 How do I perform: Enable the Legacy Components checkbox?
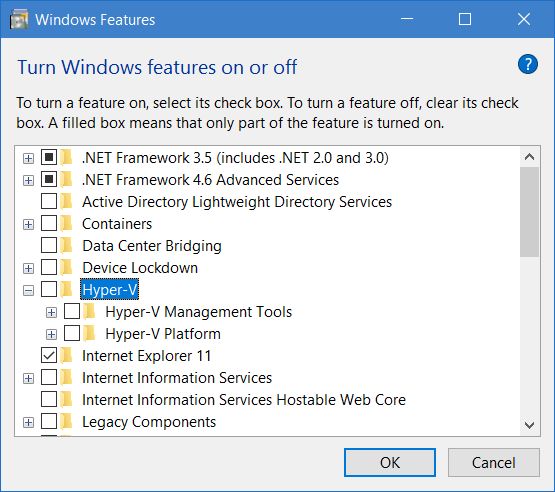pos(49,422)
